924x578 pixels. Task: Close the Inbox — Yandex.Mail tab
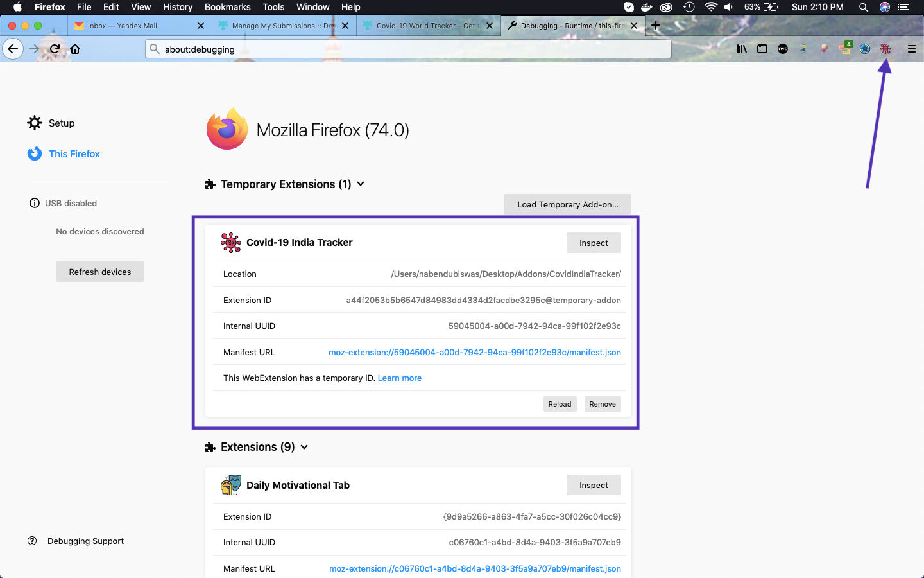tap(201, 26)
